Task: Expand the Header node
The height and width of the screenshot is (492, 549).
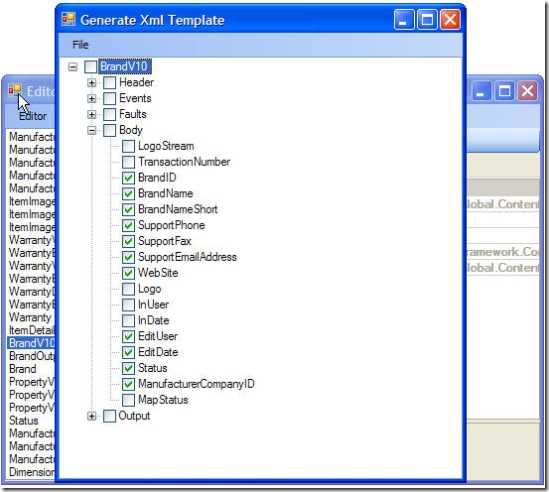Action: click(x=92, y=83)
